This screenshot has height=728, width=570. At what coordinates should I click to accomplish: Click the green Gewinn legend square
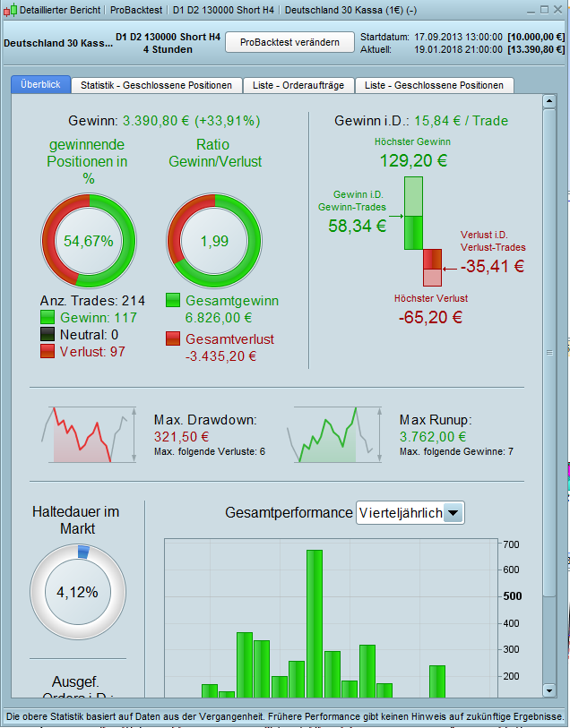coord(47,318)
